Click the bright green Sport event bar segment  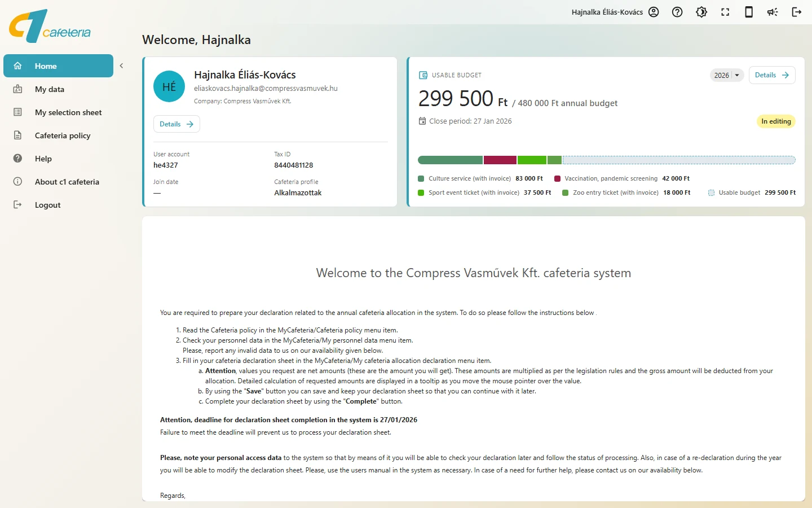[x=532, y=160]
